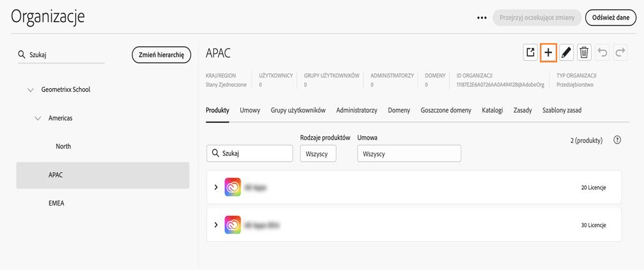This screenshot has width=644, height=270.
Task: Click the Odśwież dane button
Action: coord(611,18)
